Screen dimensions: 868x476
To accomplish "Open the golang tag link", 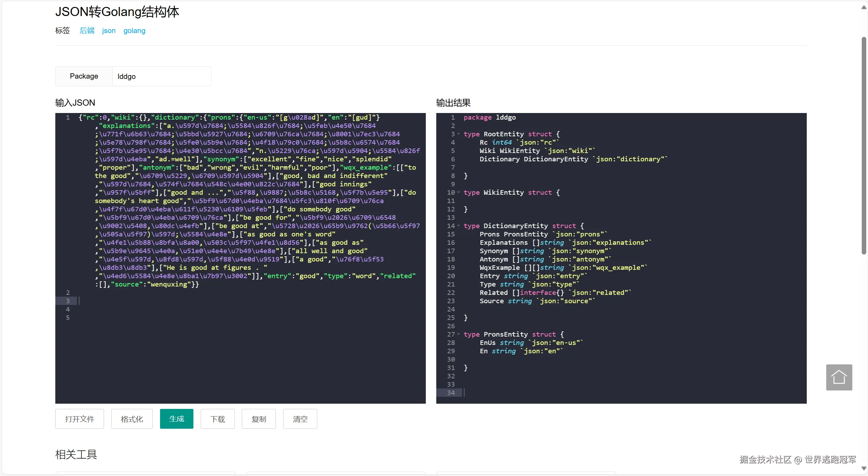I will point(134,31).
